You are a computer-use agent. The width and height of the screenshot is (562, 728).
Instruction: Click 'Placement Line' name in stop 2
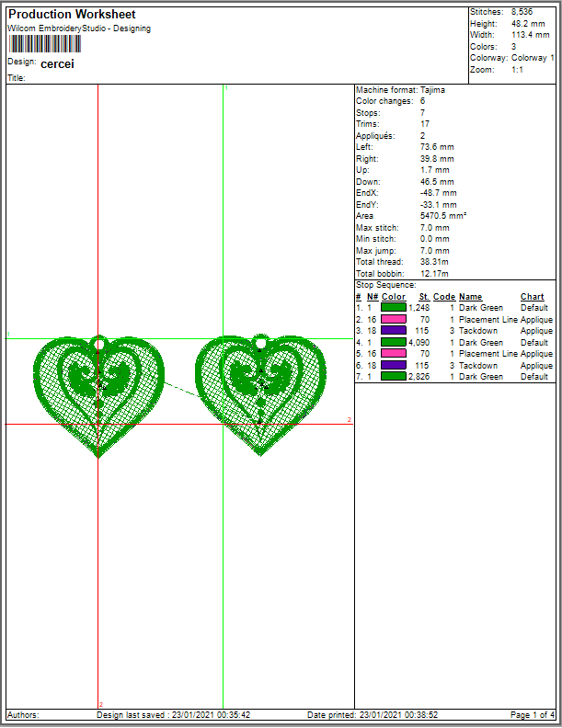(488, 320)
